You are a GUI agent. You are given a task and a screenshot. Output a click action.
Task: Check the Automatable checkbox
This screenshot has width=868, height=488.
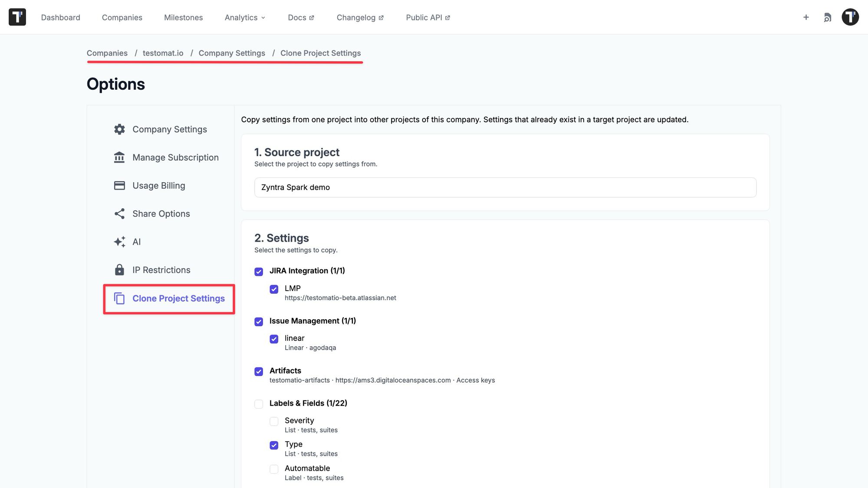point(274,469)
